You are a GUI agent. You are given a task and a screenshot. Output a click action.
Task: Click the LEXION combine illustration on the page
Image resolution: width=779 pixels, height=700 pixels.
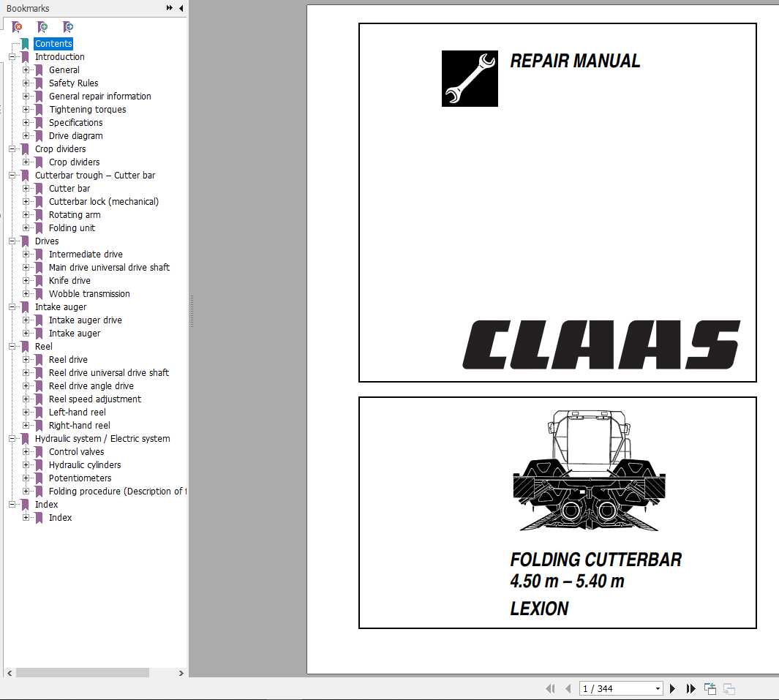point(589,471)
